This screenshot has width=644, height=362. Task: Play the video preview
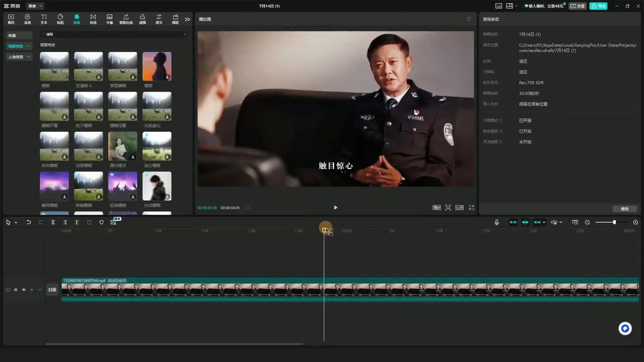(x=336, y=207)
